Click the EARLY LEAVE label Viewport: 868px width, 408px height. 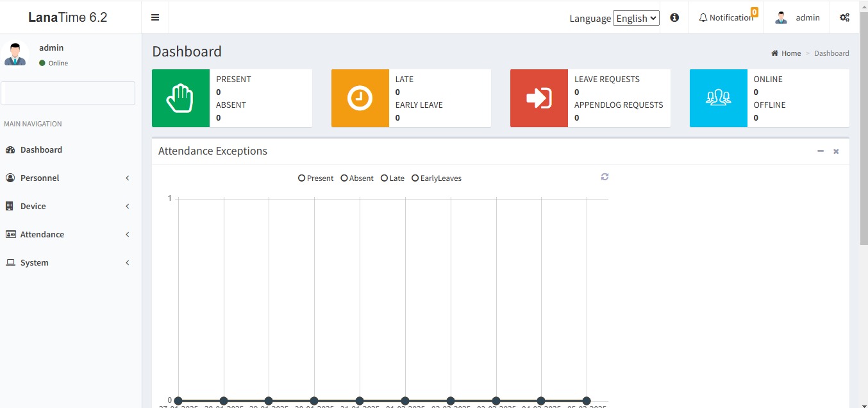[x=419, y=105]
